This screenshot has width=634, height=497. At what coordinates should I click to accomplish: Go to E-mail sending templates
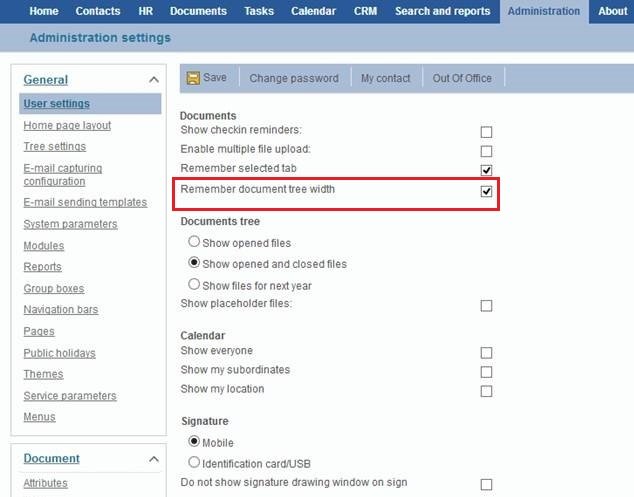pos(85,202)
